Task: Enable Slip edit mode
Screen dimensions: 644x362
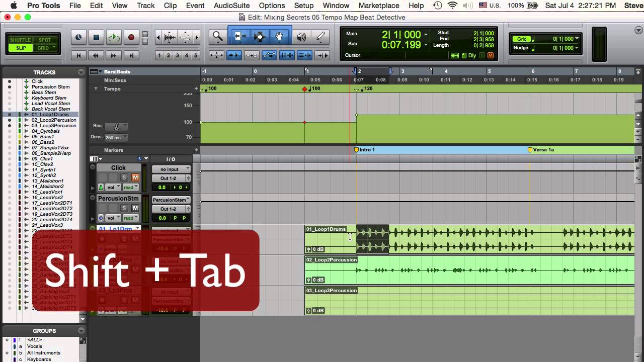Action: pyautogui.click(x=20, y=48)
